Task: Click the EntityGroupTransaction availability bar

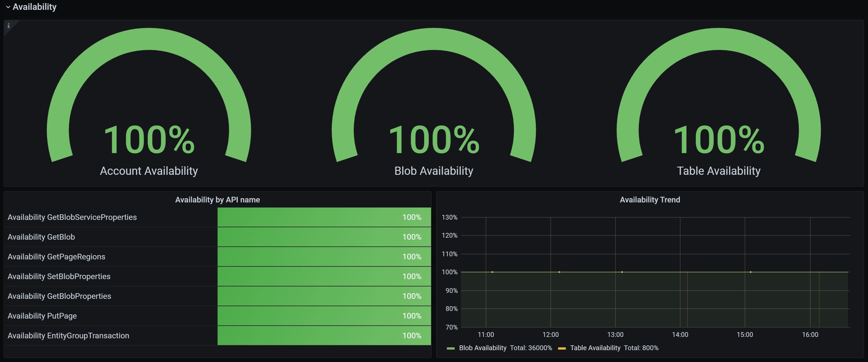Action: (324, 336)
